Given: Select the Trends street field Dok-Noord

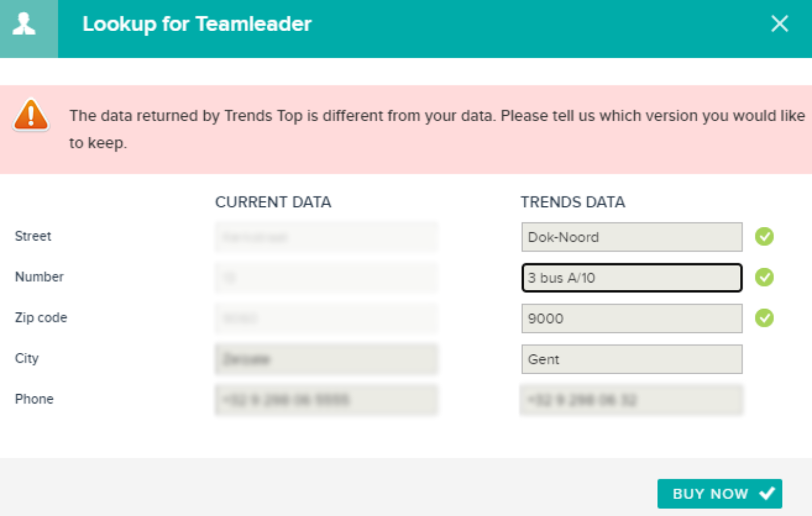Looking at the screenshot, I should coord(632,237).
